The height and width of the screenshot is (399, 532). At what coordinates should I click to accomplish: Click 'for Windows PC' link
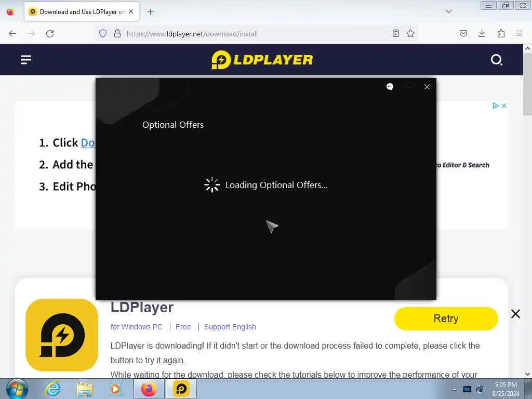point(137,327)
